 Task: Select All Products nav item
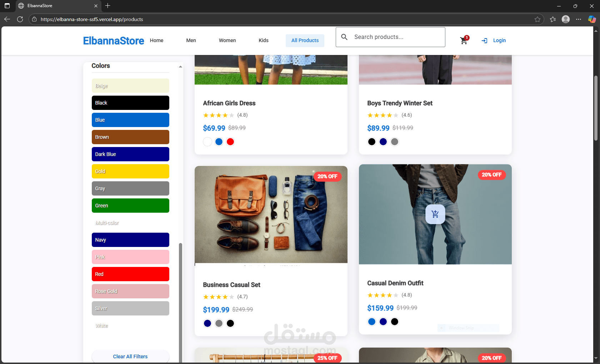click(x=305, y=40)
